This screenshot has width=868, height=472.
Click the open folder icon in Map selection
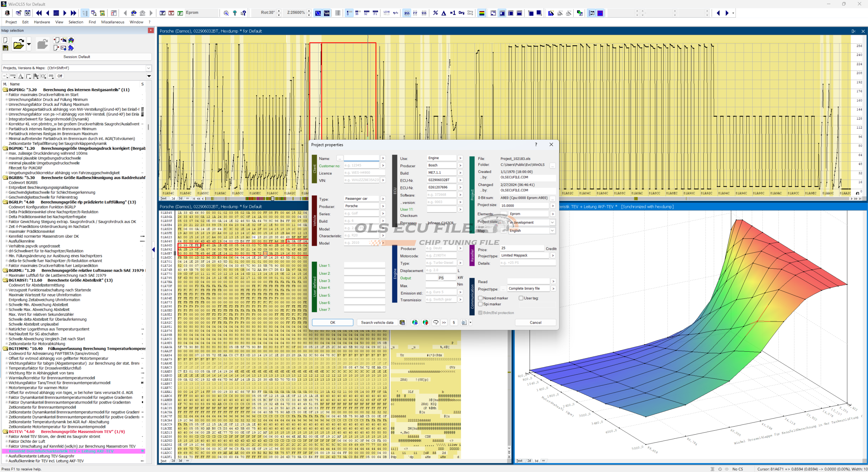(x=18, y=44)
